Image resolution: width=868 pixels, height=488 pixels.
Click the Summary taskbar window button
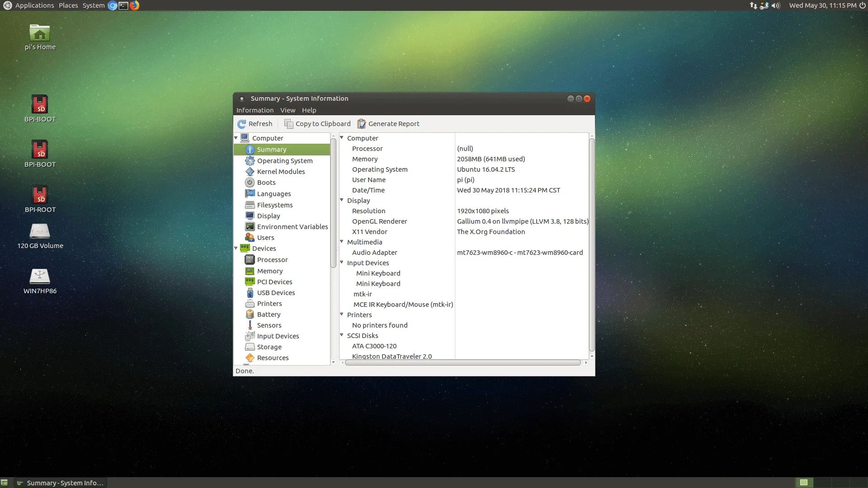pos(61,483)
